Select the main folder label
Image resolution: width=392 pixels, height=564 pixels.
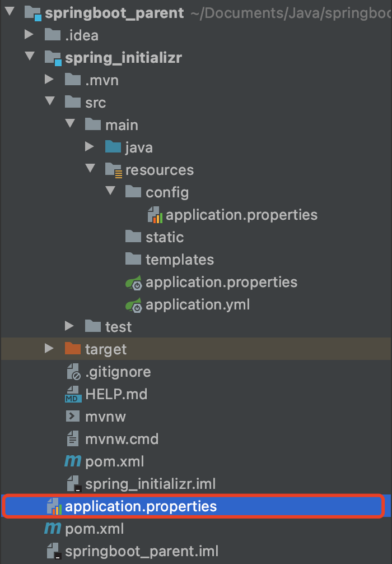tap(122, 125)
